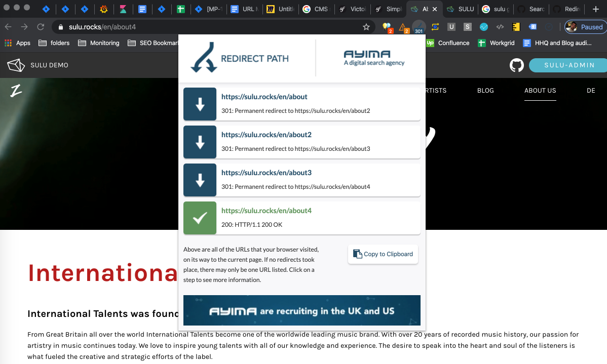Open the Redirect Path 301 extension icon

click(x=419, y=27)
